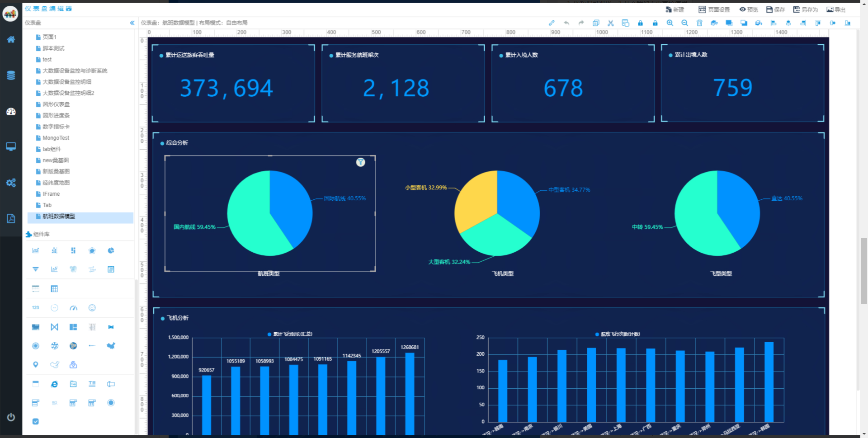Click the 中型客机 34.77% pie label

569,190
